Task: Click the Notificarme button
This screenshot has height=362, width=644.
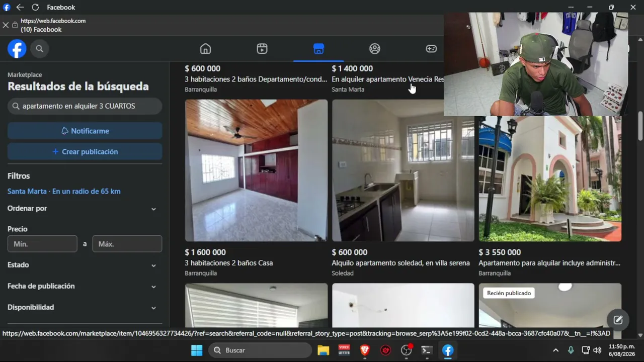Action: pyautogui.click(x=85, y=131)
